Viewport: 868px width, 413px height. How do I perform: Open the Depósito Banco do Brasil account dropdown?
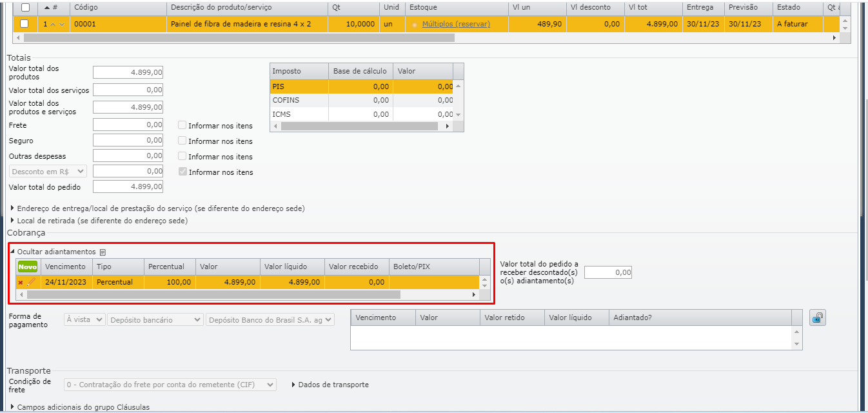click(x=270, y=319)
